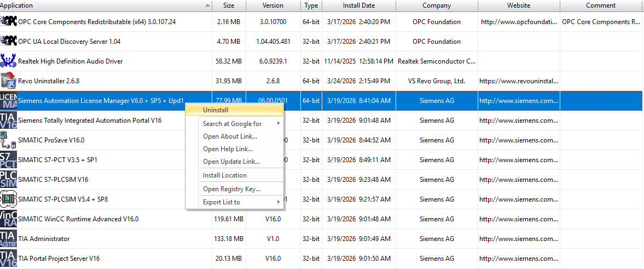Select the Realtek audio driver crab icon

tap(9, 61)
